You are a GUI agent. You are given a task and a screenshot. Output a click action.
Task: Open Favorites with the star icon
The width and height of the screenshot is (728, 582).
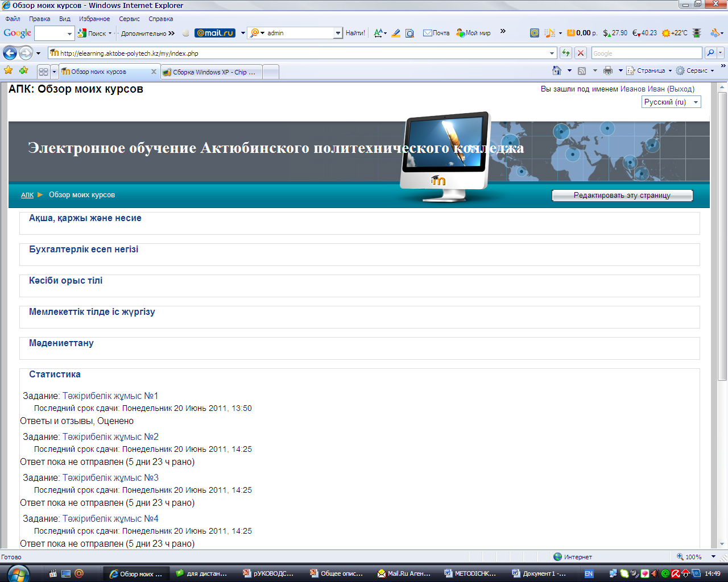point(9,71)
